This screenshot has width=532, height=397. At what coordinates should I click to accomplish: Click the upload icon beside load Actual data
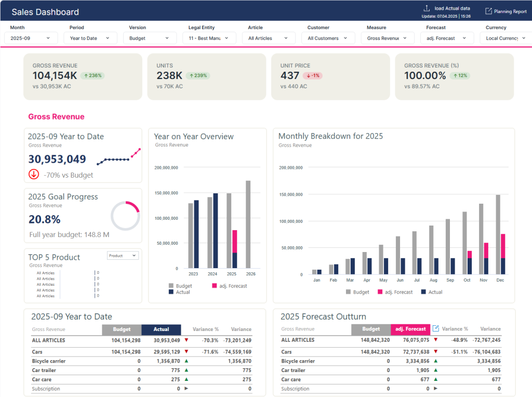[427, 8]
